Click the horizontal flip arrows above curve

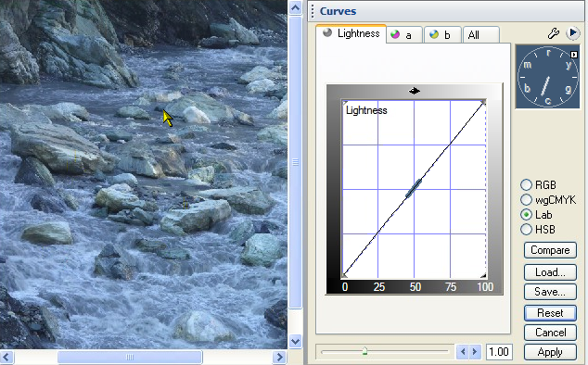(x=415, y=91)
